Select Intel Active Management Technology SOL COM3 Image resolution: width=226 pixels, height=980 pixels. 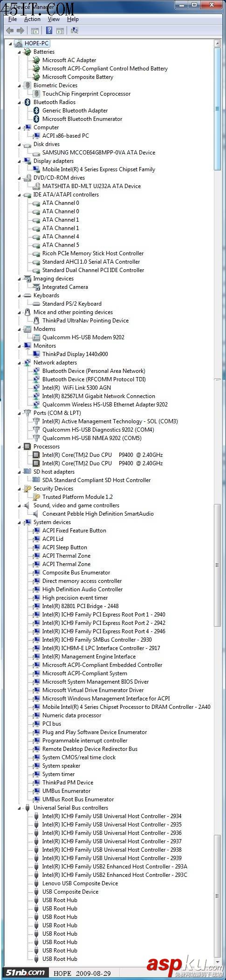click(110, 421)
